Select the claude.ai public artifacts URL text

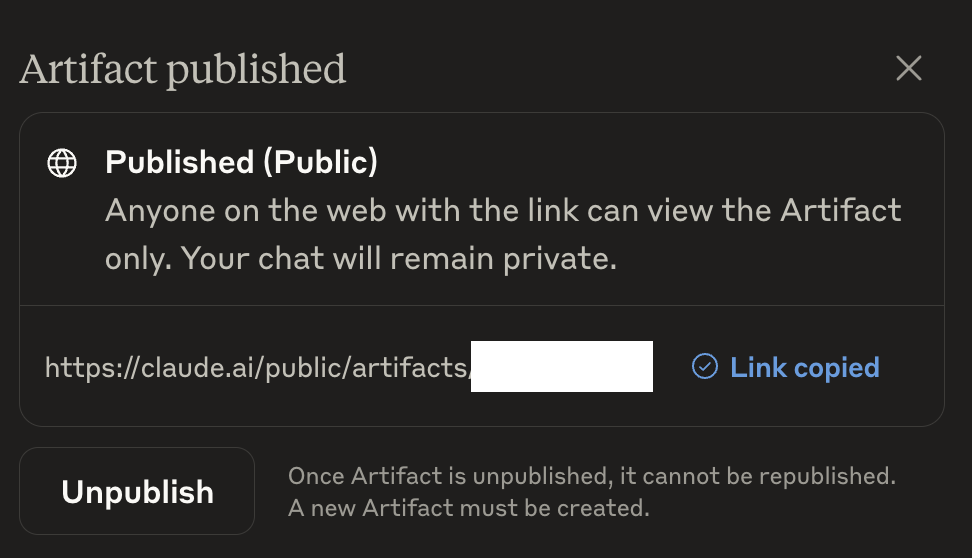pos(257,367)
